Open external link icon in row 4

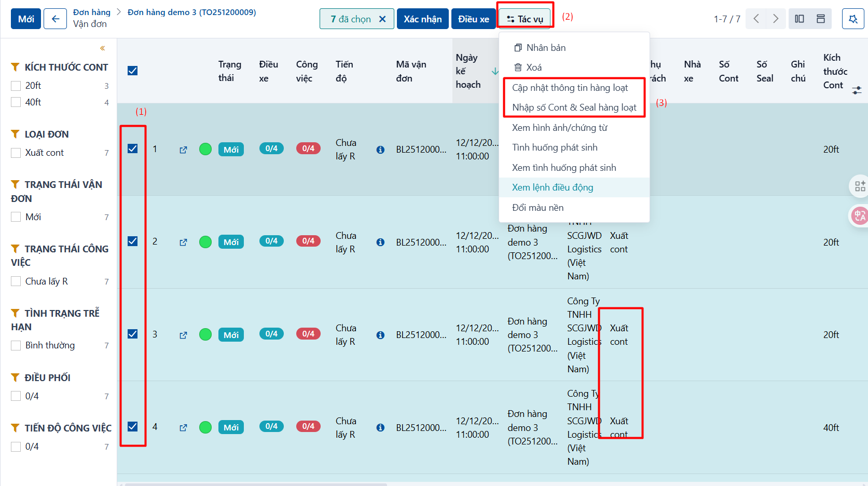[183, 428]
